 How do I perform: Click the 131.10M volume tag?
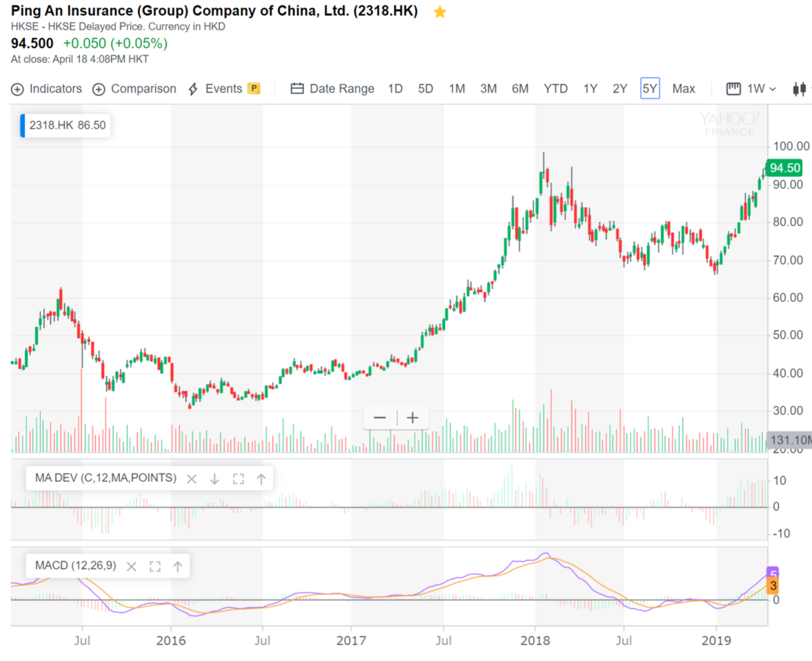point(790,440)
